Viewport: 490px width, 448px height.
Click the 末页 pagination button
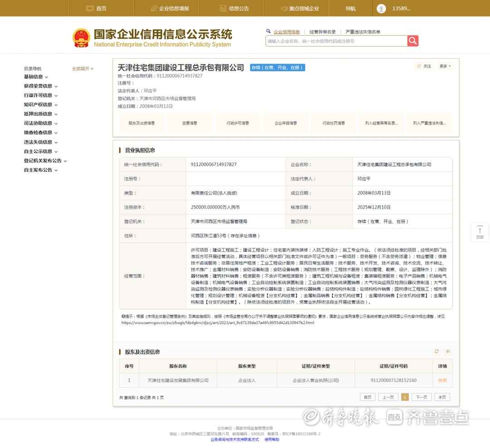tap(442, 397)
